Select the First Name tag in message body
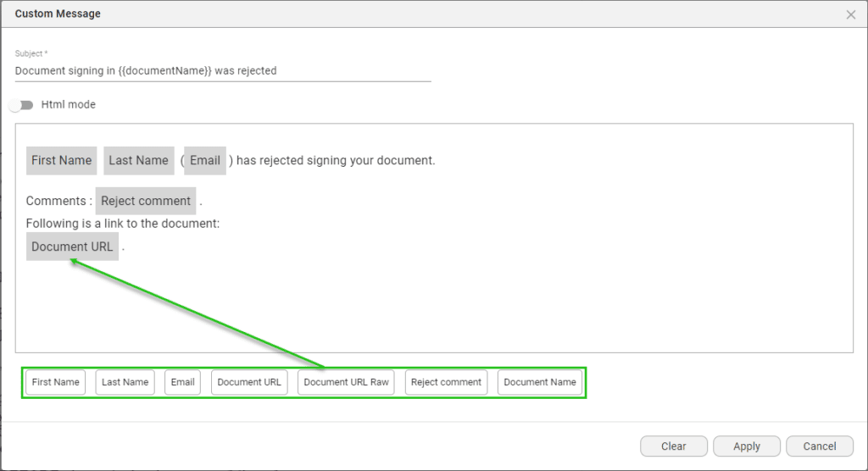The height and width of the screenshot is (471, 868). coord(61,160)
